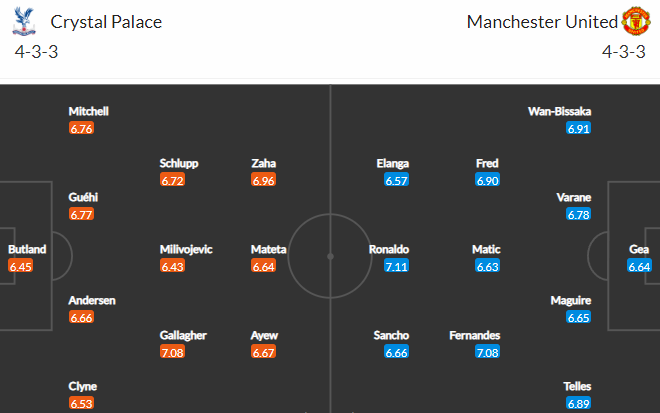Click the pitch center circle spot
The height and width of the screenshot is (413, 660).
tap(330, 256)
